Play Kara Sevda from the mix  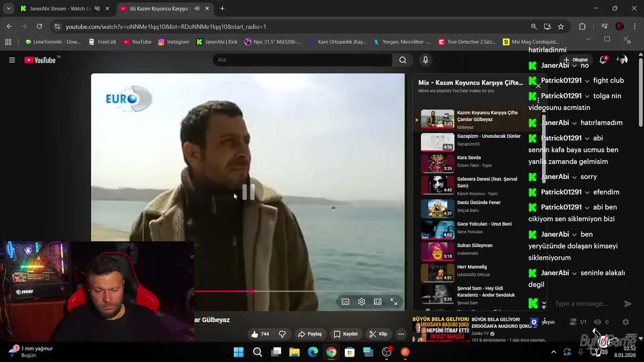tap(478, 163)
